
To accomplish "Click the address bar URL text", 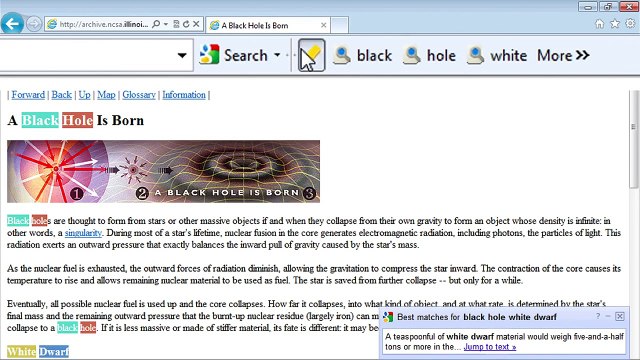I will point(104,24).
